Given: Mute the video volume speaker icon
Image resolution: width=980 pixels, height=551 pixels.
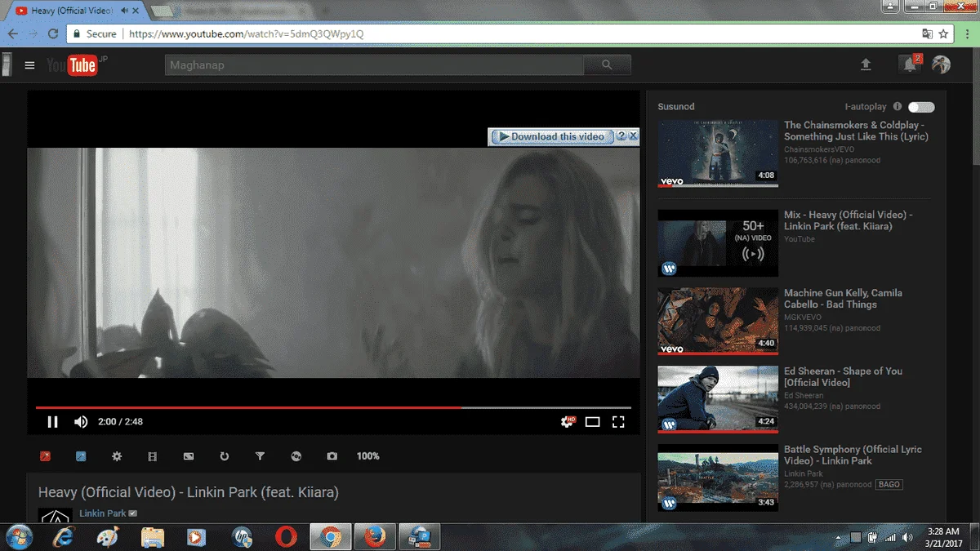Looking at the screenshot, I should point(81,422).
